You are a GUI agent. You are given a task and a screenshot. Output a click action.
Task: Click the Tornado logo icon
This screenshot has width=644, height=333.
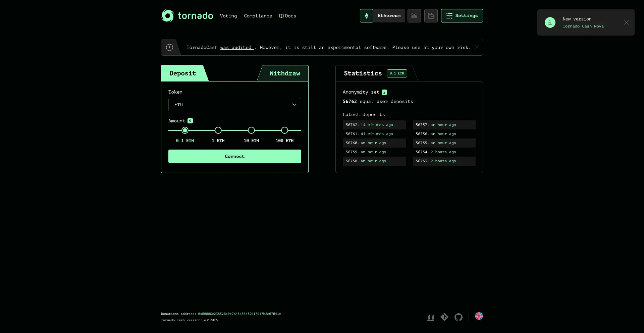tap(168, 16)
